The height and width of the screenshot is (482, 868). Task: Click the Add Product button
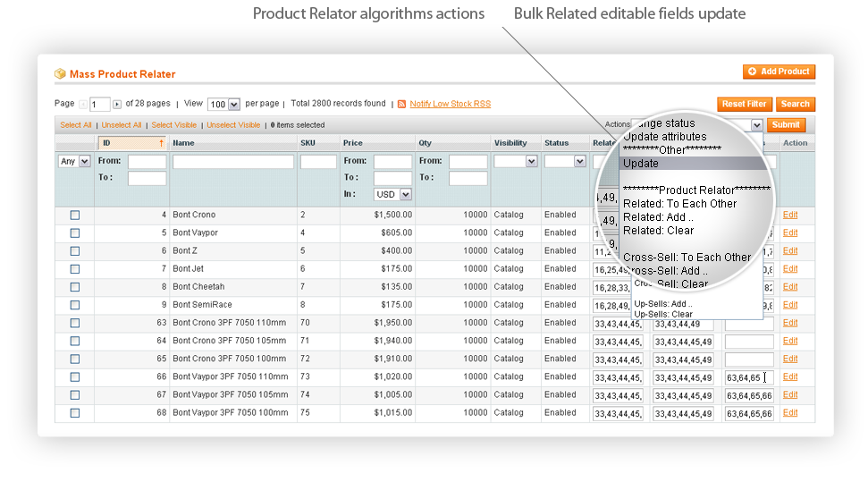pos(779,72)
